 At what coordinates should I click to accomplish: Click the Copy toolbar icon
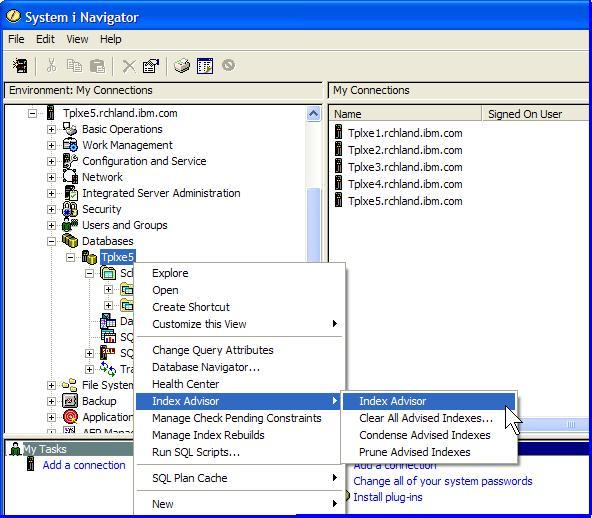tap(74, 66)
